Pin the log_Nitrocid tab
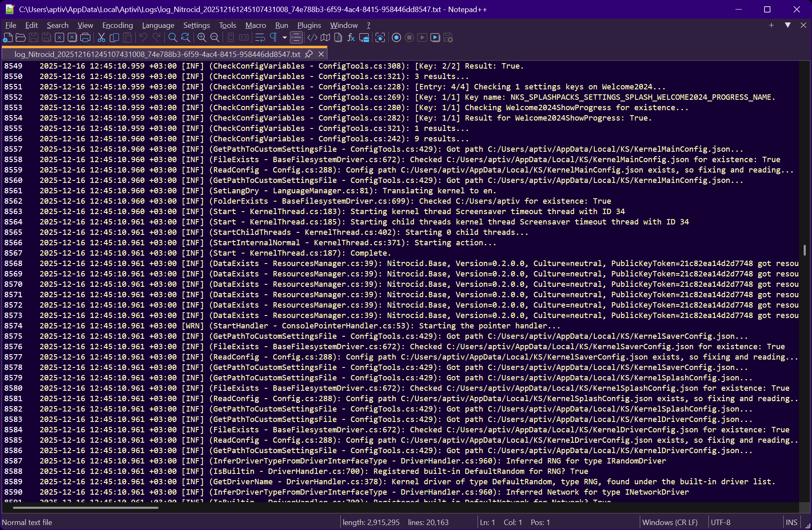Screen dimensions: 812x530 [309, 54]
